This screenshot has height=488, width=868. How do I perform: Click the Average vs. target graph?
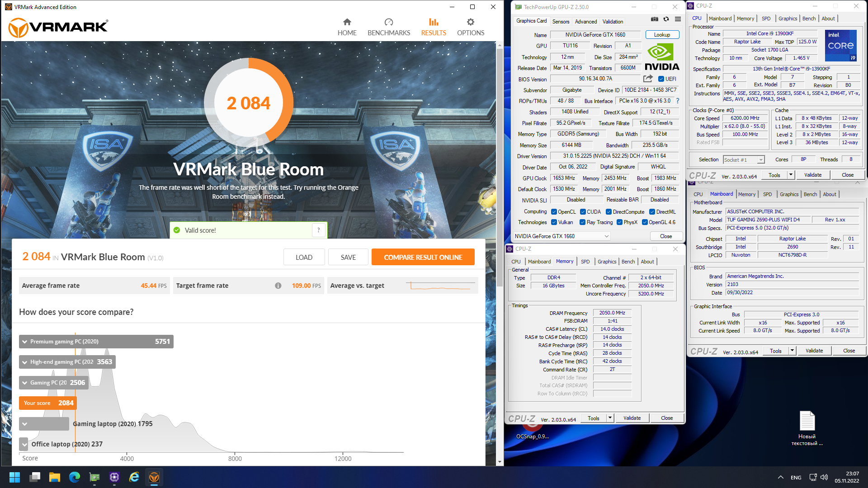tap(441, 286)
